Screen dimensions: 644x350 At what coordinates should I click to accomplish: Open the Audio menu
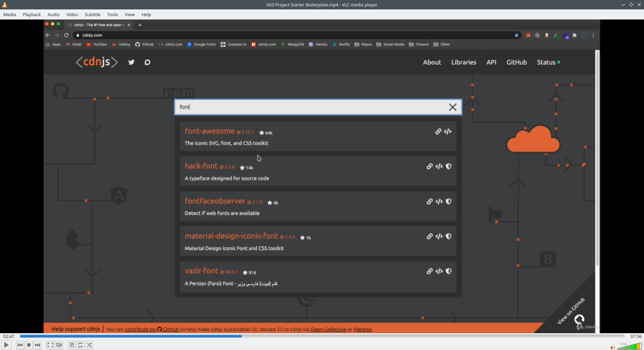point(54,14)
